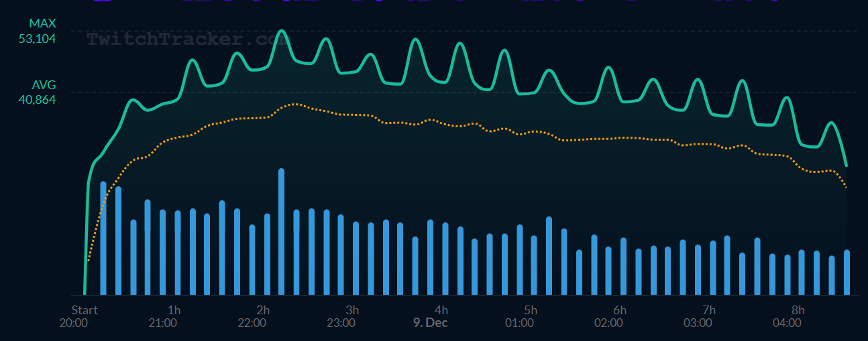The width and height of the screenshot is (868, 341).
Task: Click the last blue bar at chart's end
Action: (847, 273)
